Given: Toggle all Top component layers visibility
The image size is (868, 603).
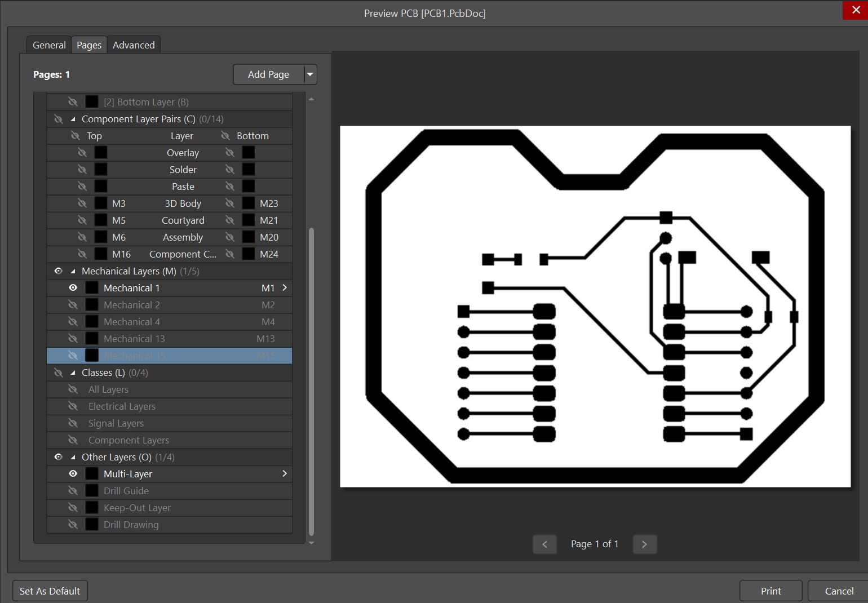Looking at the screenshot, I should 75,136.
